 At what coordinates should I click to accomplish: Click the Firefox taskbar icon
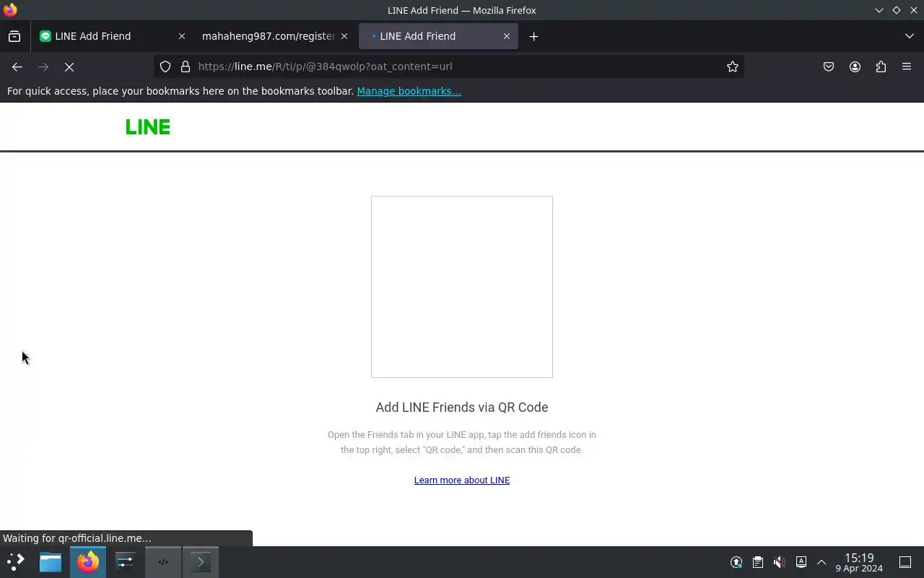click(88, 562)
